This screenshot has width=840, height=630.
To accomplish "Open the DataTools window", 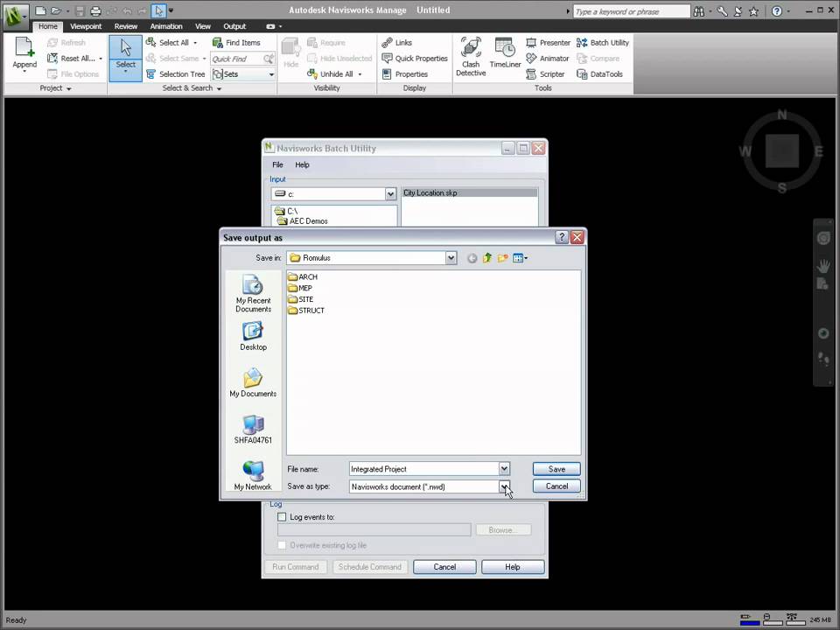I will click(x=599, y=73).
